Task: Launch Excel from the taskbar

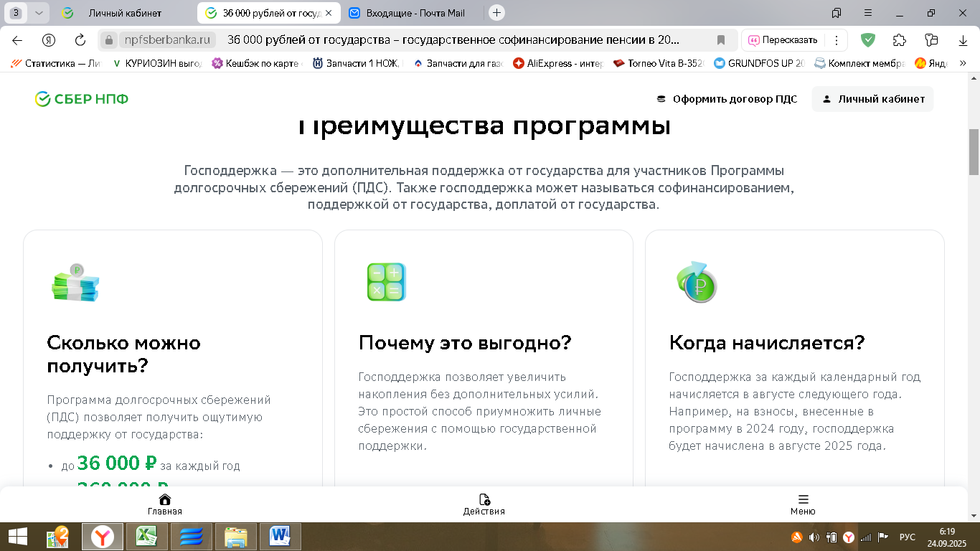Action: coord(146,536)
